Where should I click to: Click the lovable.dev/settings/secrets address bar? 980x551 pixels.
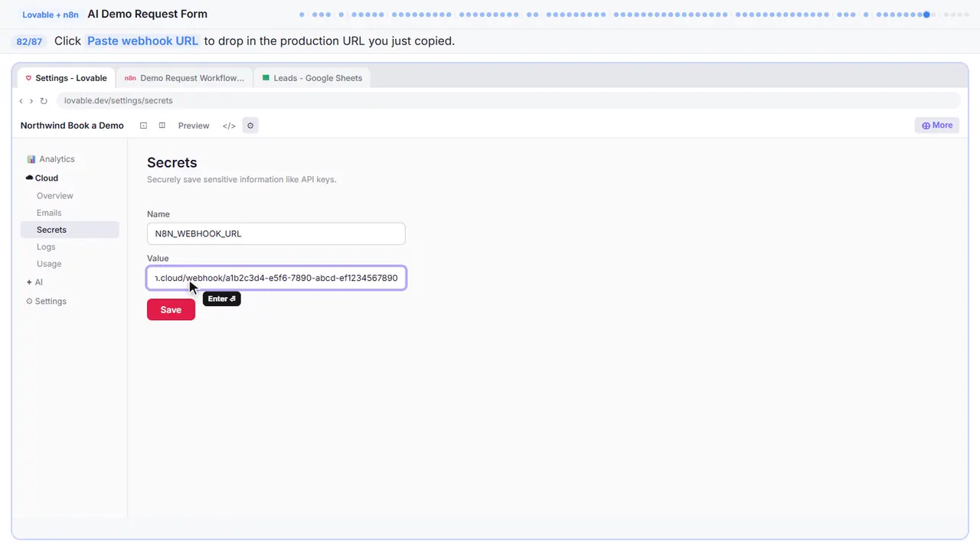508,100
